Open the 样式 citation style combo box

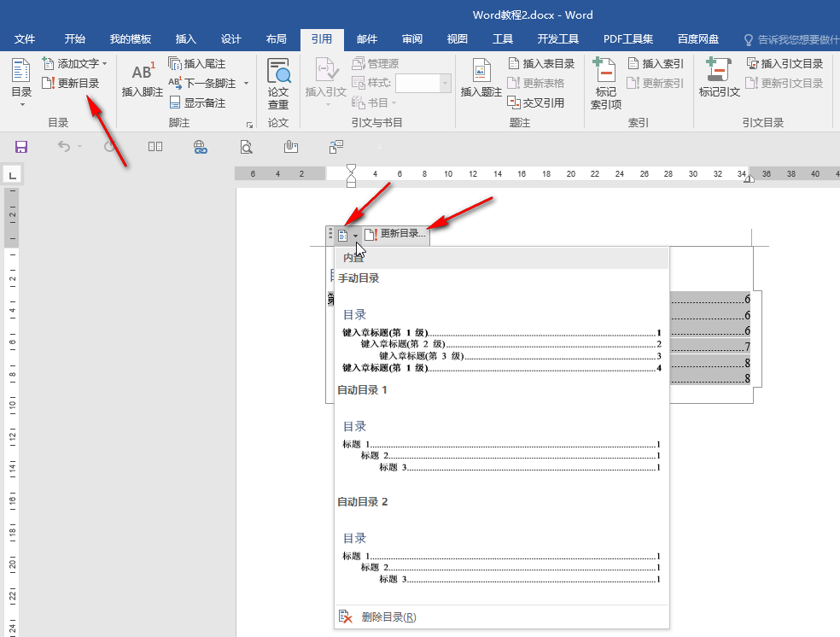[423, 83]
